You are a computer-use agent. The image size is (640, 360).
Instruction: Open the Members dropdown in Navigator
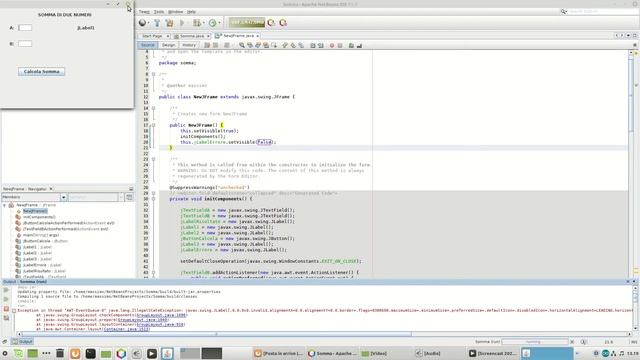63,197
